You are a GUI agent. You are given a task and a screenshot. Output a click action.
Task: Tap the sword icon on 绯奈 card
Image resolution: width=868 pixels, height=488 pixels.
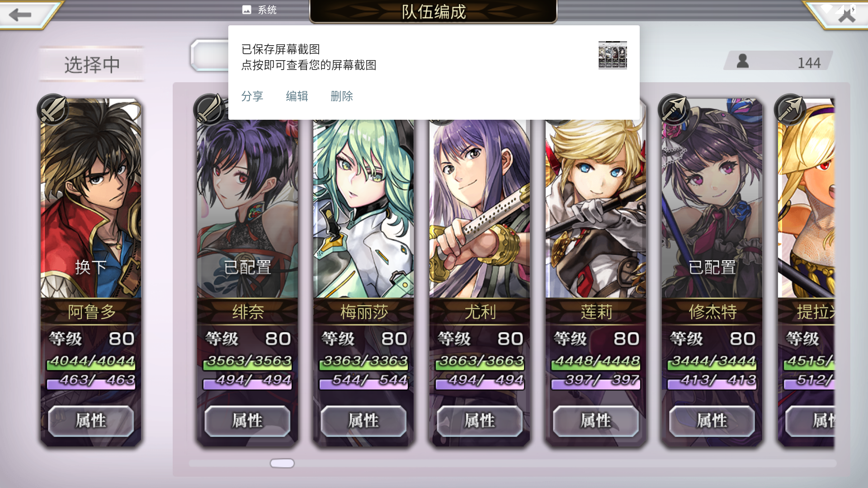click(209, 109)
